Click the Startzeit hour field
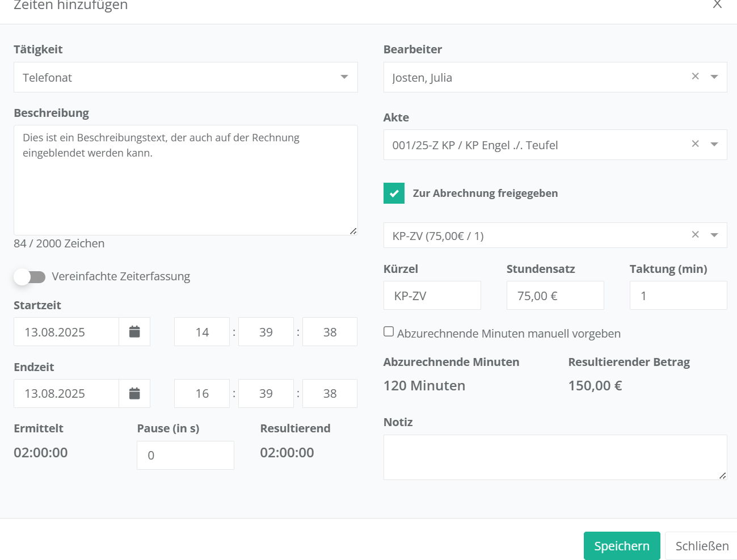Viewport: 737px width, 560px height. pyautogui.click(x=202, y=332)
